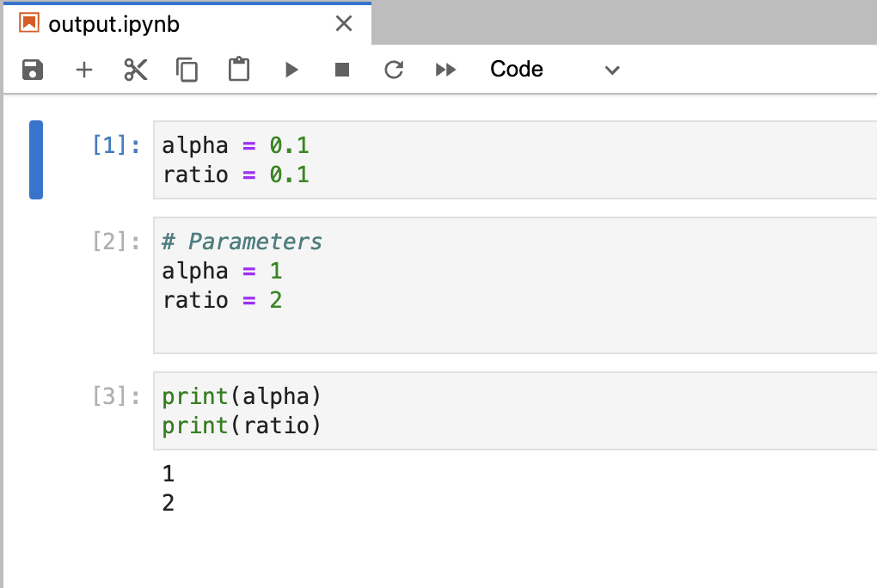Click ratio = 2 in cell 2
Image resolution: width=877 pixels, height=588 pixels.
tap(222, 300)
